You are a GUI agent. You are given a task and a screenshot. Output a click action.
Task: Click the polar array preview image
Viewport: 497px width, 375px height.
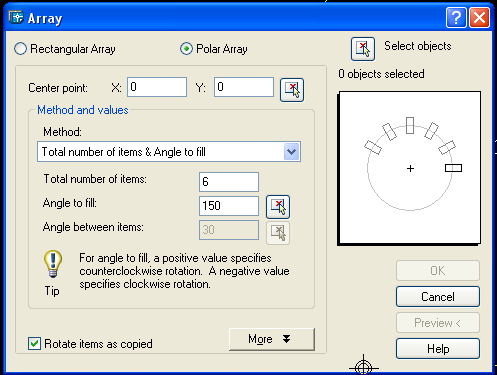[409, 168]
